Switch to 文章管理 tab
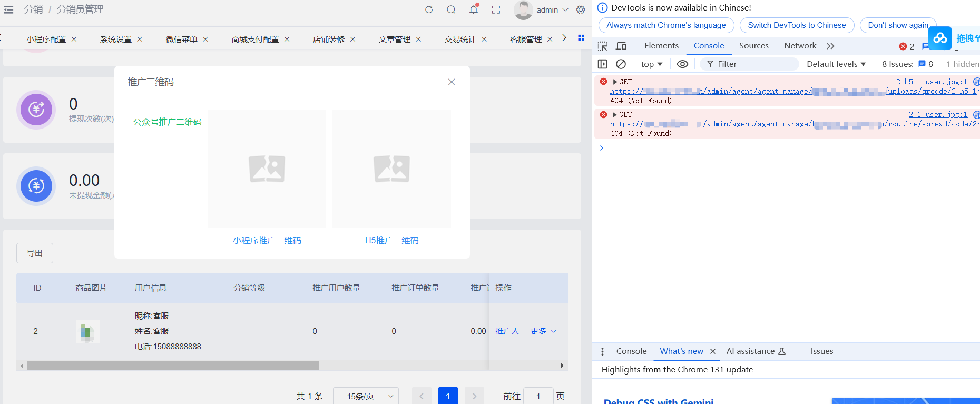980x404 pixels. (395, 39)
